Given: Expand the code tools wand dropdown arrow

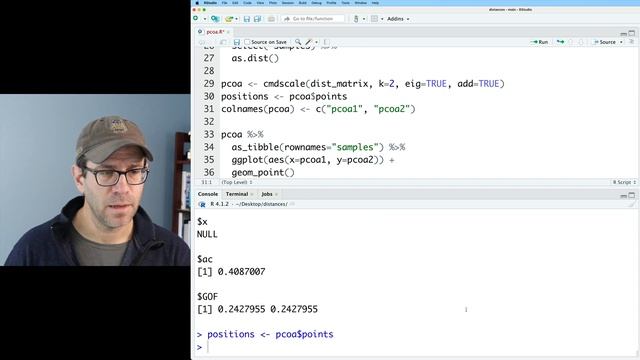Looking at the screenshot, I should tap(317, 42).
